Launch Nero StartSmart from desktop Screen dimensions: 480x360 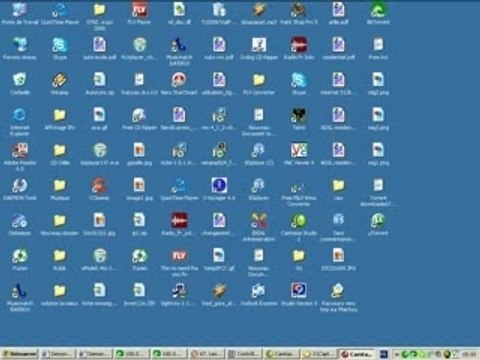click(179, 80)
